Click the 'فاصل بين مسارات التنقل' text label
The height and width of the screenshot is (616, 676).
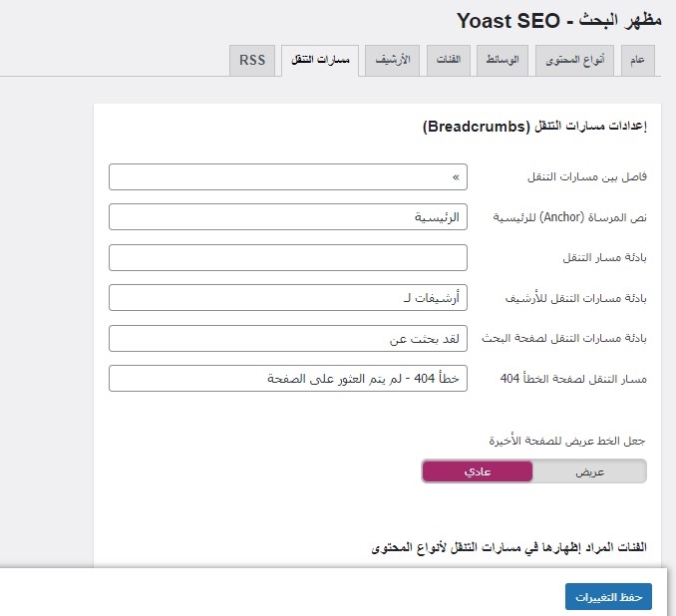tap(586, 177)
